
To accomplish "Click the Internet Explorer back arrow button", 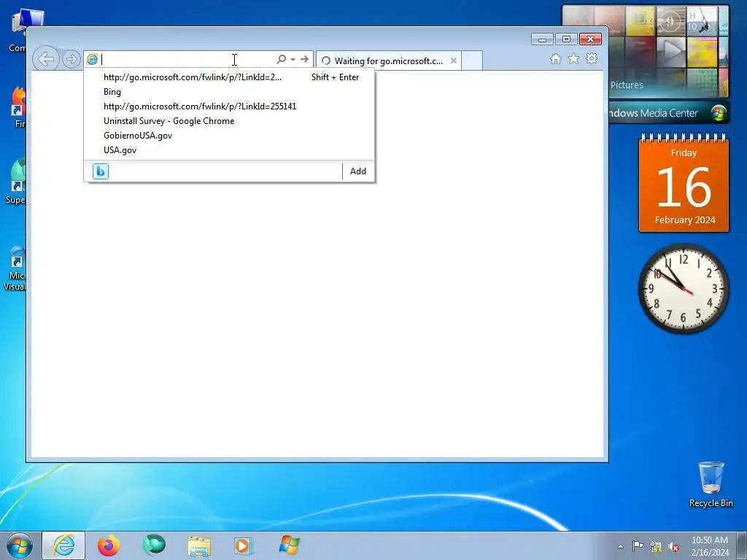I will [46, 59].
